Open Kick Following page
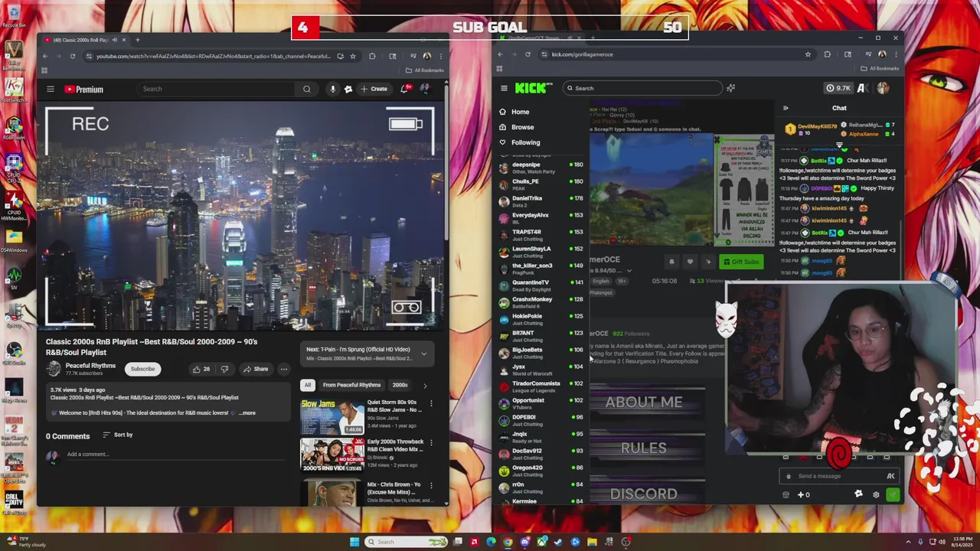Viewport: 980px width, 551px height. (x=525, y=142)
